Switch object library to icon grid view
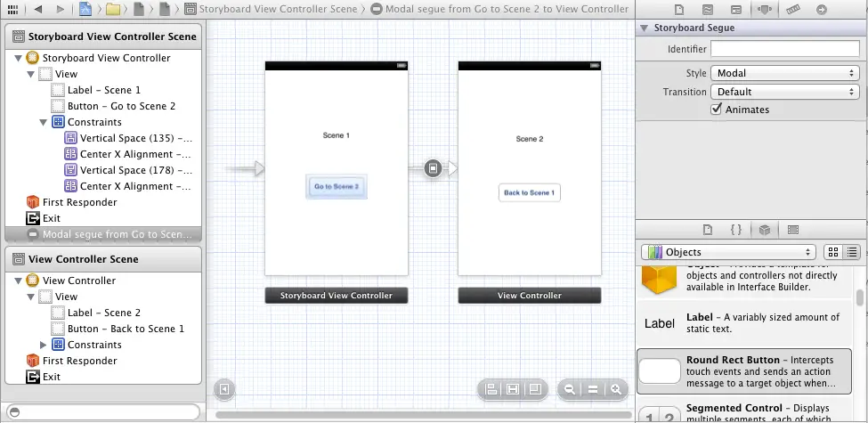This screenshot has height=423, width=868. 832,252
